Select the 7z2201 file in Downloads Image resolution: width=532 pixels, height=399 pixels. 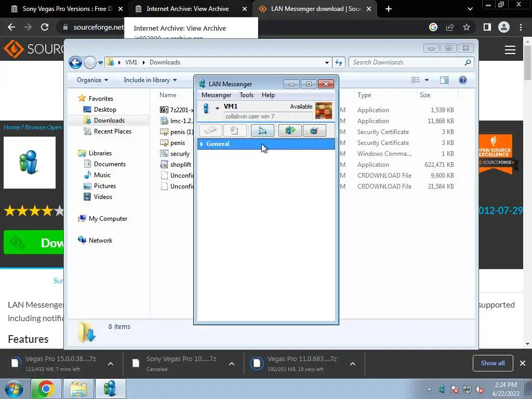click(177, 110)
